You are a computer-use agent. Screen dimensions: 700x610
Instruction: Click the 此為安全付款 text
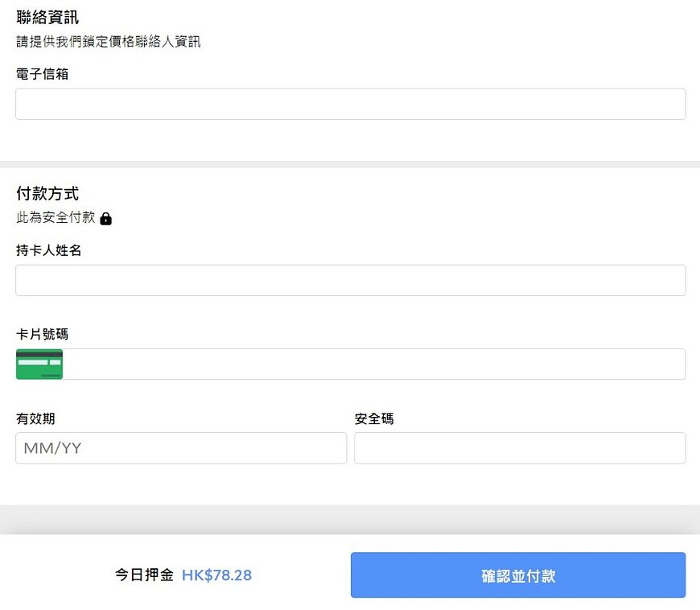pos(56,217)
